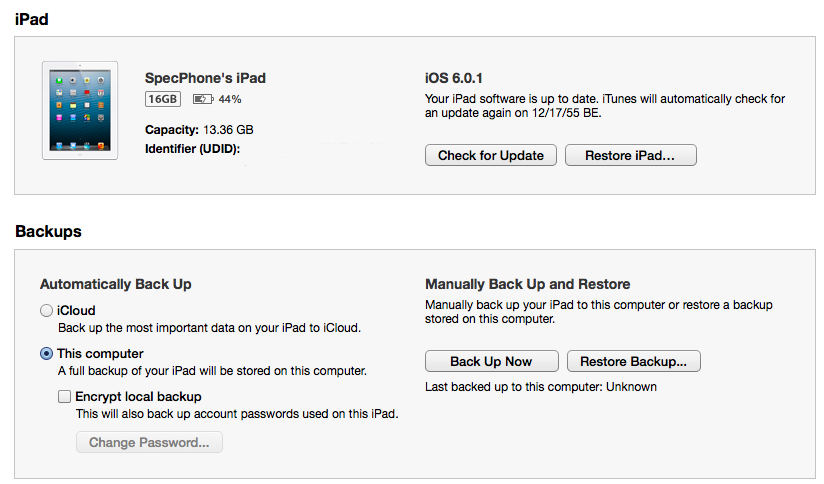Click the 44% battery percentage text
This screenshot has width=824, height=484.
pos(230,99)
